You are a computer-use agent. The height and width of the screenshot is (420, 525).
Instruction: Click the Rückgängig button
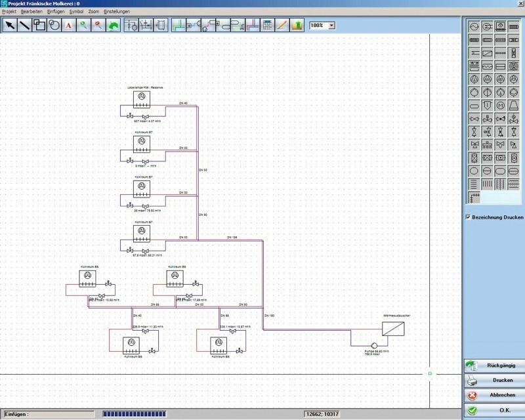[494, 366]
